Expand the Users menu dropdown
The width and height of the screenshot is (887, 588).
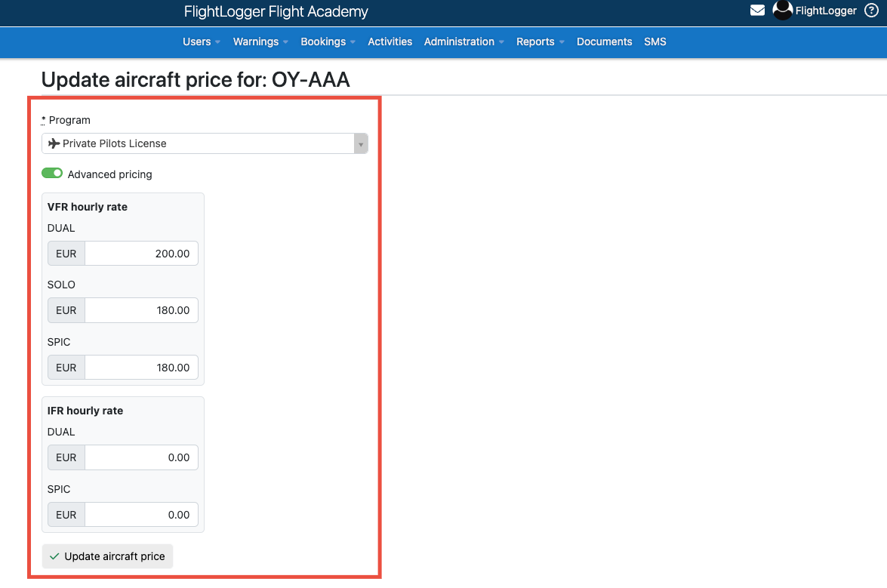pos(201,42)
